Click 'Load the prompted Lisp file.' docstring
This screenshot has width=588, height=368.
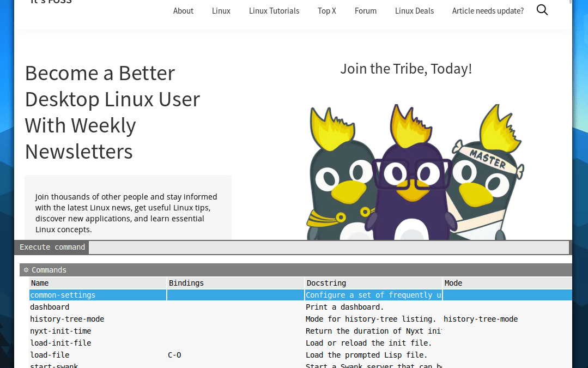pos(366,355)
